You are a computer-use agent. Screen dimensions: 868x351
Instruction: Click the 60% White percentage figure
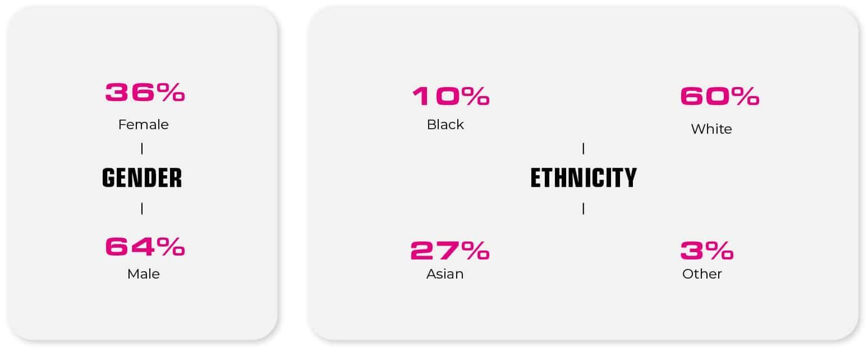(719, 97)
